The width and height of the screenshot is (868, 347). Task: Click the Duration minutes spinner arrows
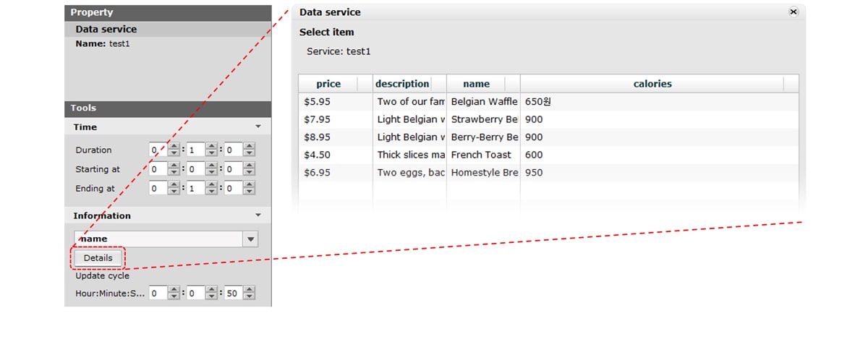[x=211, y=150]
